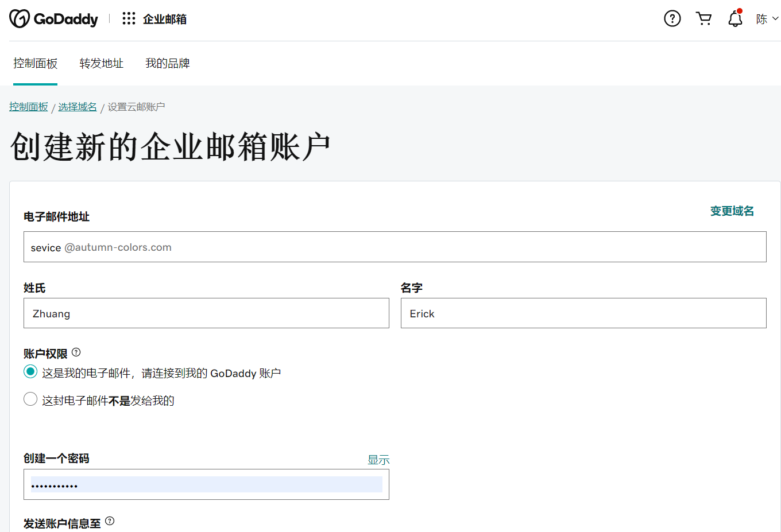The height and width of the screenshot is (532, 781).
Task: Click info icon next to 账户权限
Action: coord(76,352)
